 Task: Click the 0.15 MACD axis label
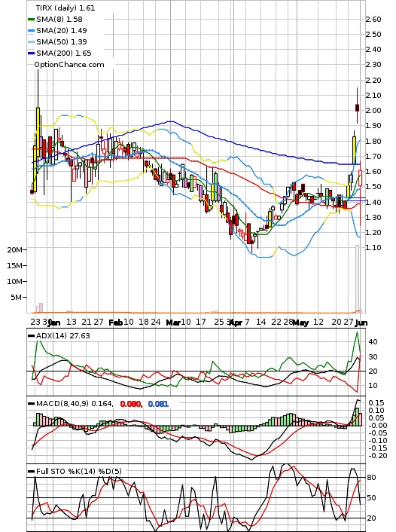coord(376,402)
